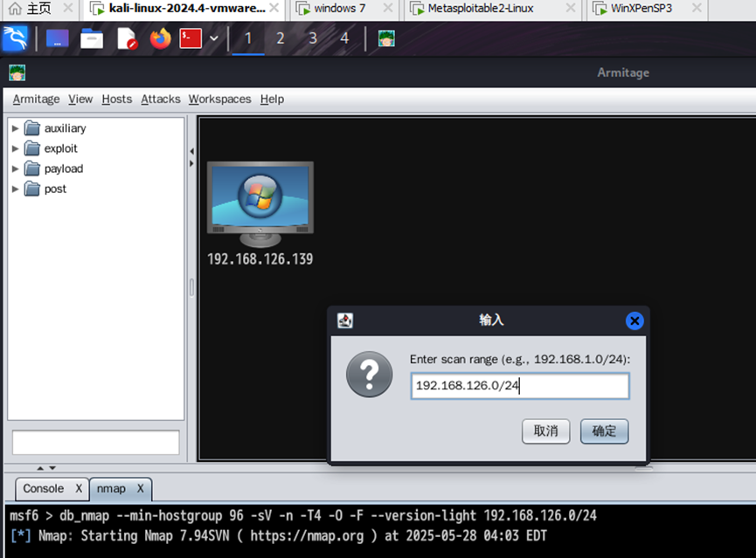The image size is (756, 558).
Task: Expand the terminal launcher dropdown arrow
Action: tap(214, 38)
